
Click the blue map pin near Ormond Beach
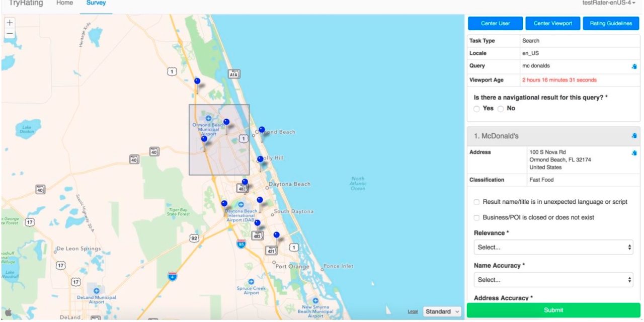point(262,130)
